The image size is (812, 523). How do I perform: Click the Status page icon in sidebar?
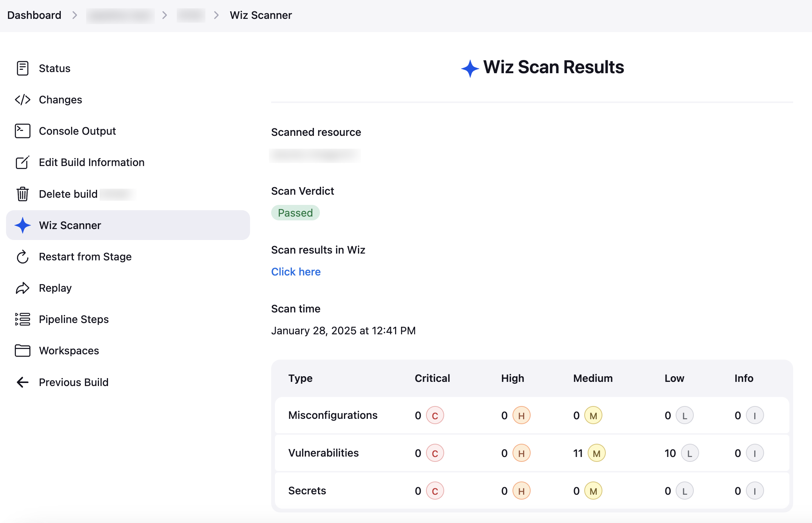23,68
